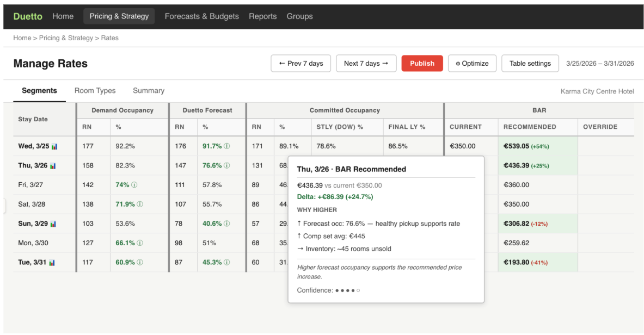Screen dimensions: 644x335
Task: Open chart icon next to Thu, 3/26
Action: coord(53,166)
